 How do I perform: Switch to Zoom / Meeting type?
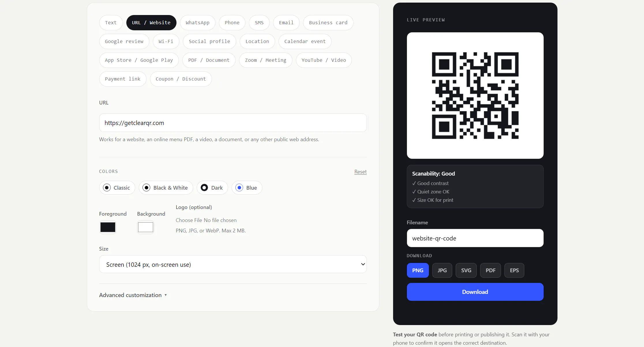pos(266,60)
